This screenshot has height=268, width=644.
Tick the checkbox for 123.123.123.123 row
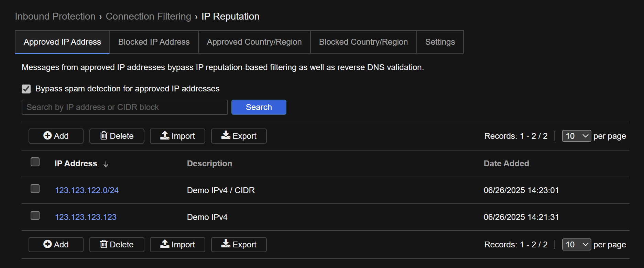35,215
